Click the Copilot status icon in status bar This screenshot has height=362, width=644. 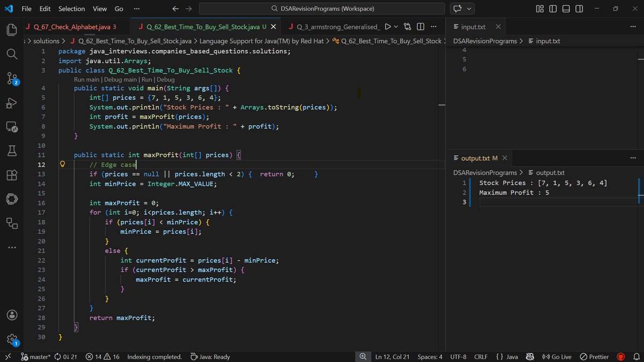530,357
